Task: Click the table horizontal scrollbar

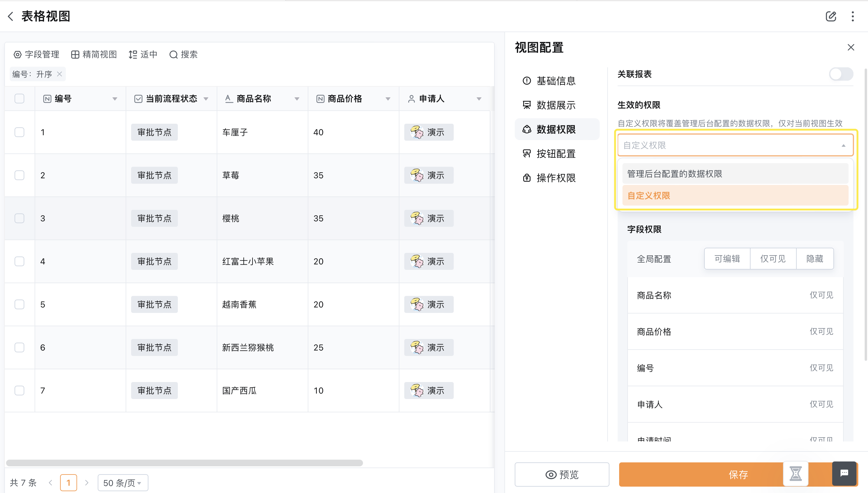Action: pos(185,463)
